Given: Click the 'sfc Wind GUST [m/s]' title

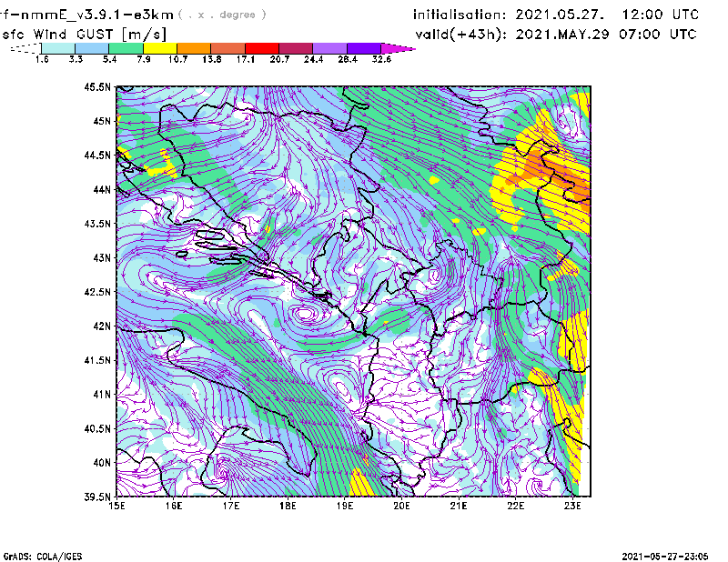Looking at the screenshot, I should (x=85, y=35).
